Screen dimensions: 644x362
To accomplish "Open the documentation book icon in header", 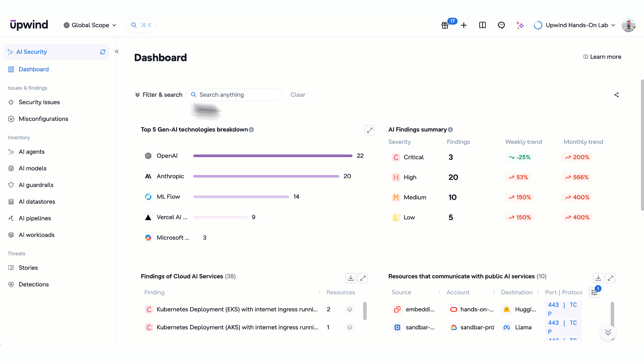I will [483, 25].
